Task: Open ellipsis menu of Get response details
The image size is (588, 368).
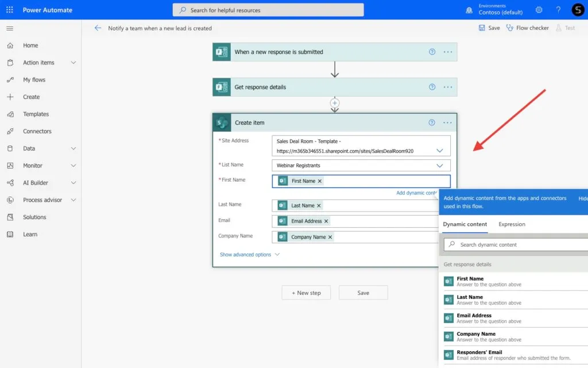Action: coord(448,87)
